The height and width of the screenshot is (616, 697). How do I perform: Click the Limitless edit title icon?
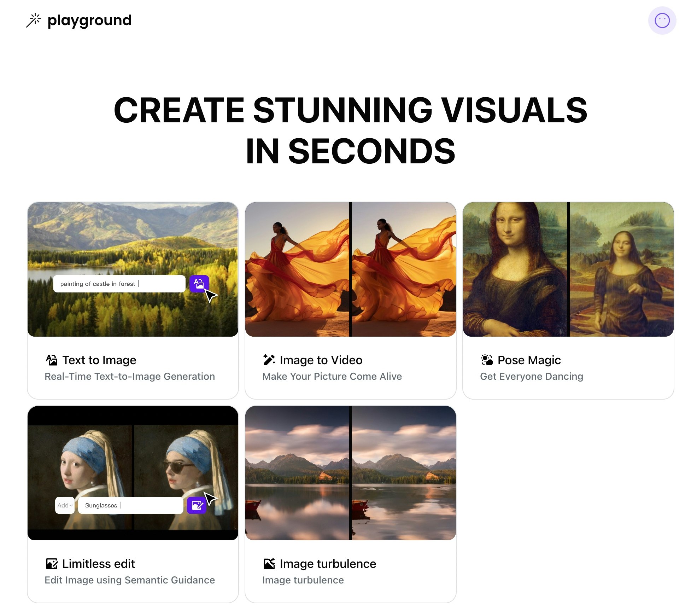(x=52, y=564)
